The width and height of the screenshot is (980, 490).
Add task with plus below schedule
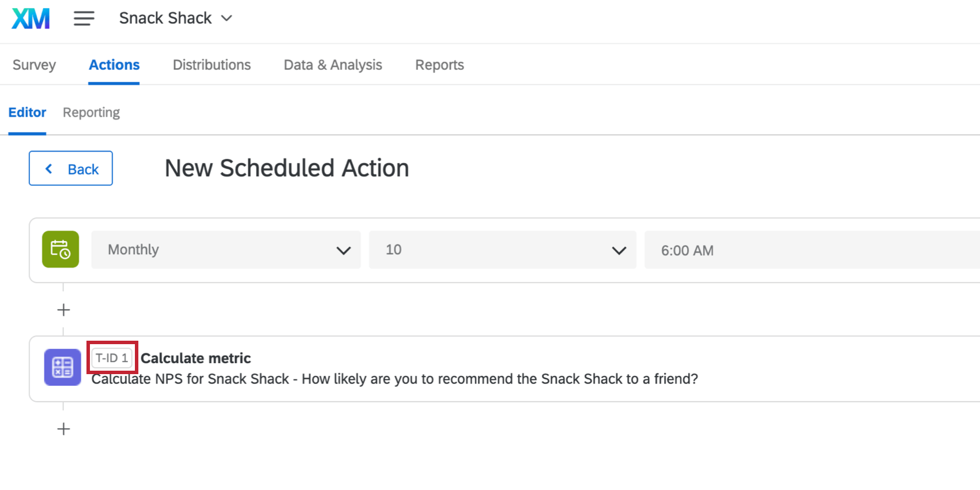[63, 310]
